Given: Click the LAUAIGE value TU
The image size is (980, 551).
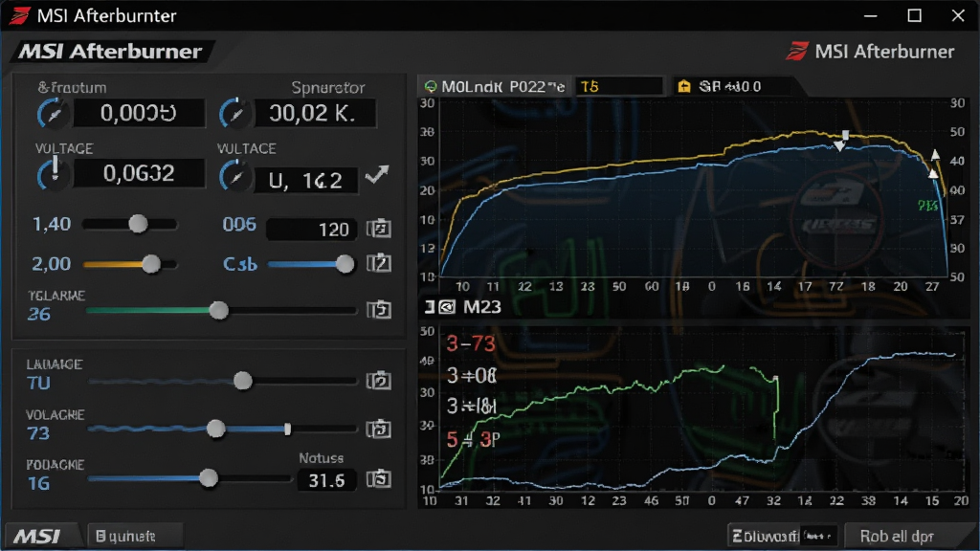Looking at the screenshot, I should 38,383.
